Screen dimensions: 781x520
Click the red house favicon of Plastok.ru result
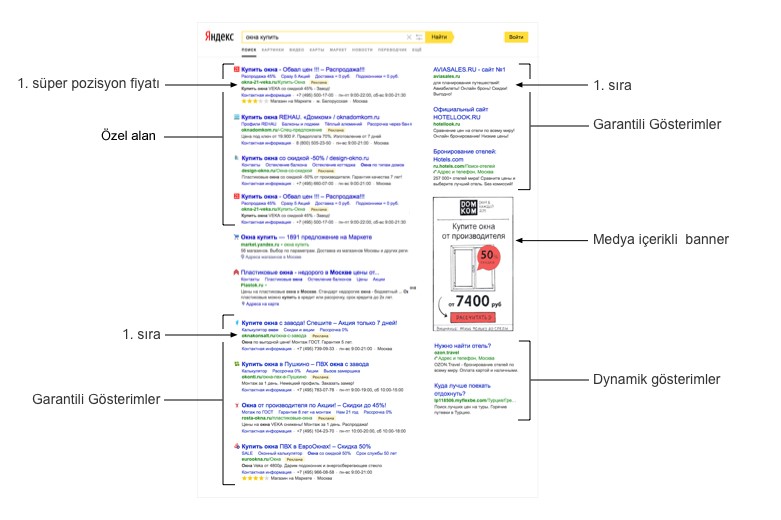[236, 272]
